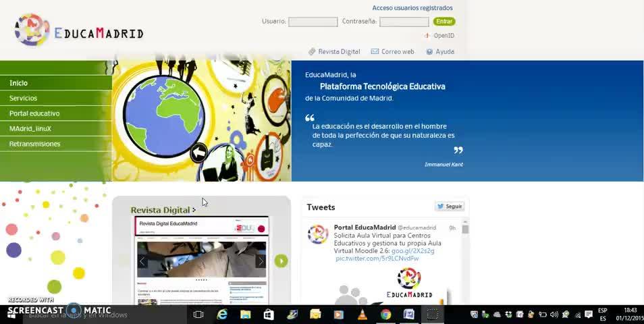
Task: Open the Action Center notifications icon
Action: click(589, 315)
